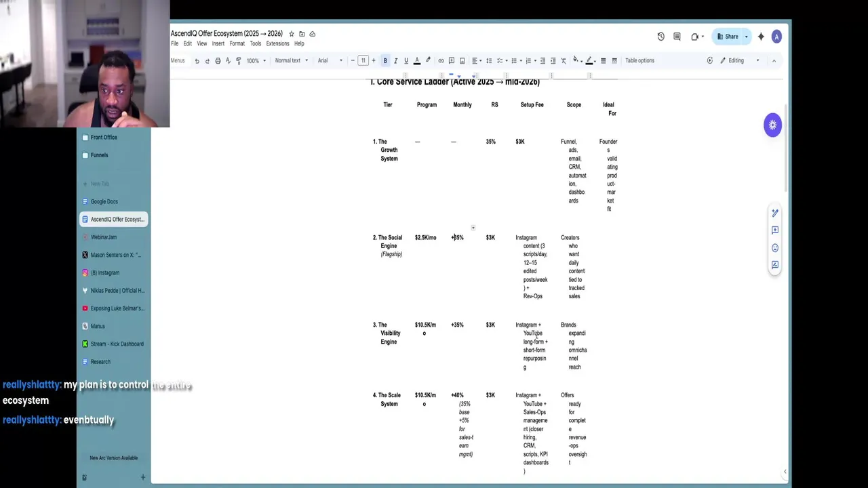Screen dimensions: 868x488
Task: Collapse the toolbar with chevron
Action: pyautogui.click(x=774, y=61)
